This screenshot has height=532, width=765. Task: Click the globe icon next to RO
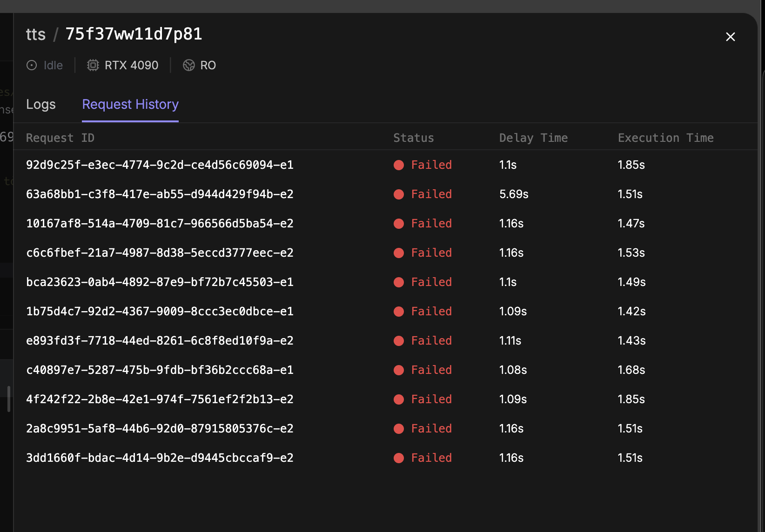[x=188, y=65]
